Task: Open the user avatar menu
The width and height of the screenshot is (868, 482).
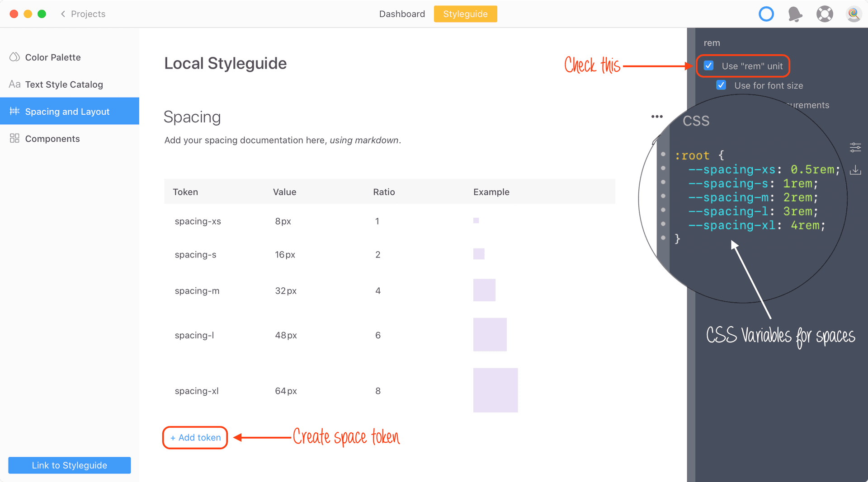Action: 854,14
